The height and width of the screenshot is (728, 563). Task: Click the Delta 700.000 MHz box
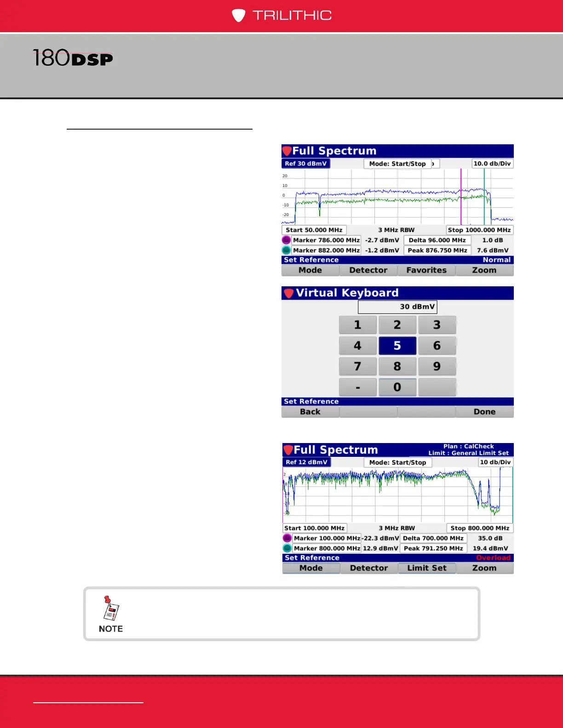[433, 538]
